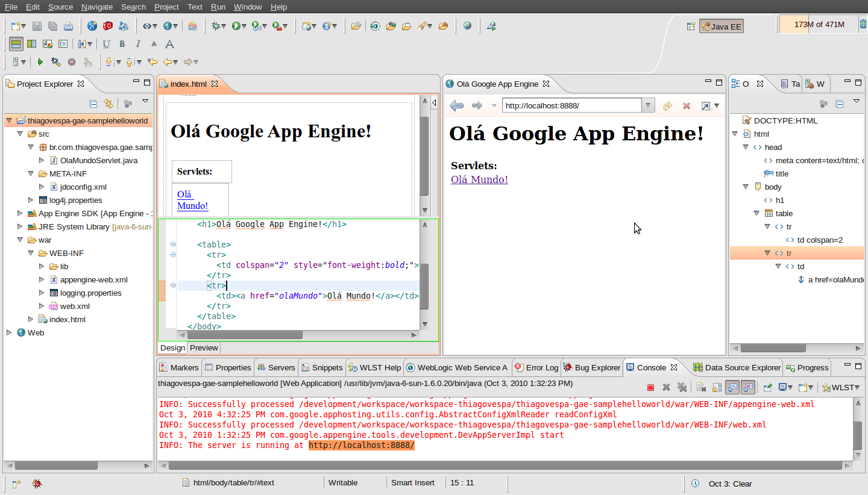Click the Console horizontal scrollbar
Viewport: 868px width, 495px height.
click(506, 465)
